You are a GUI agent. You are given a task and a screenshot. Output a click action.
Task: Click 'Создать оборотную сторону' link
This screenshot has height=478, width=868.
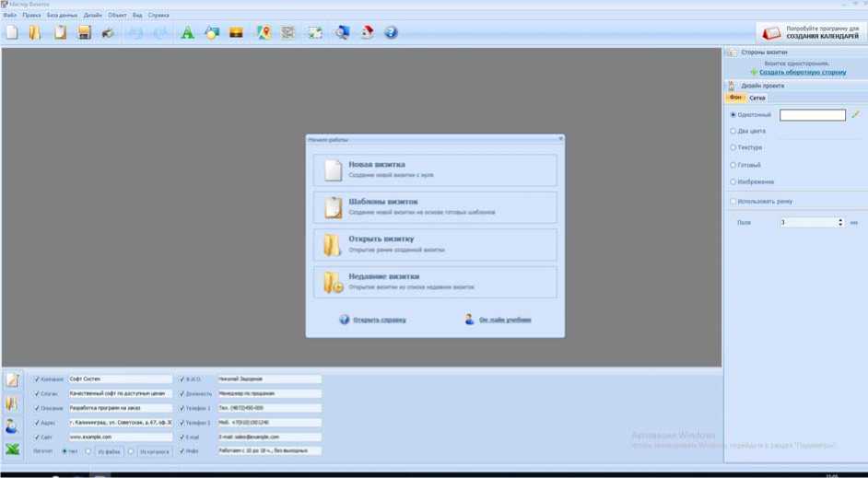point(803,73)
